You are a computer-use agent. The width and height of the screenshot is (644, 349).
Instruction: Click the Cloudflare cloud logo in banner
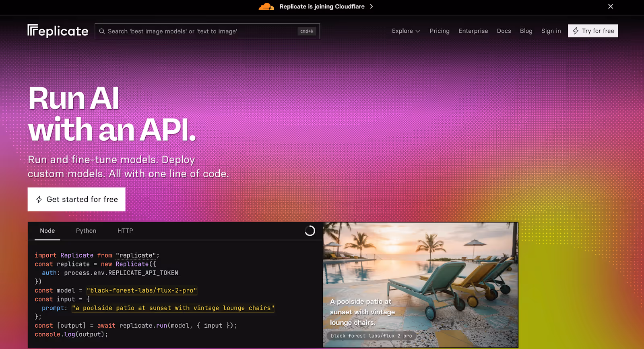[266, 6]
